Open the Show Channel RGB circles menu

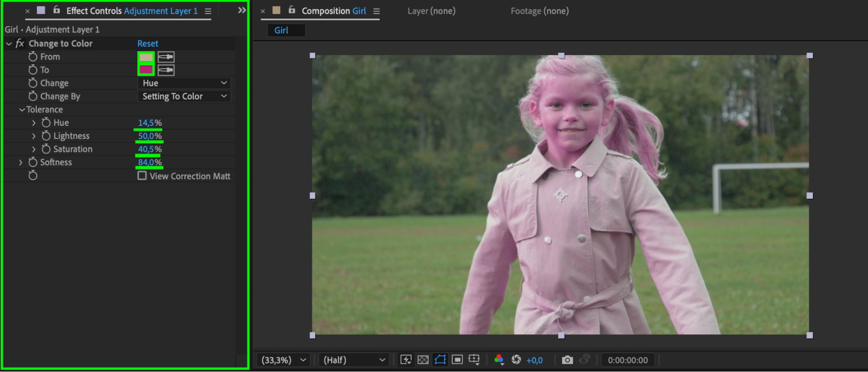(x=499, y=360)
